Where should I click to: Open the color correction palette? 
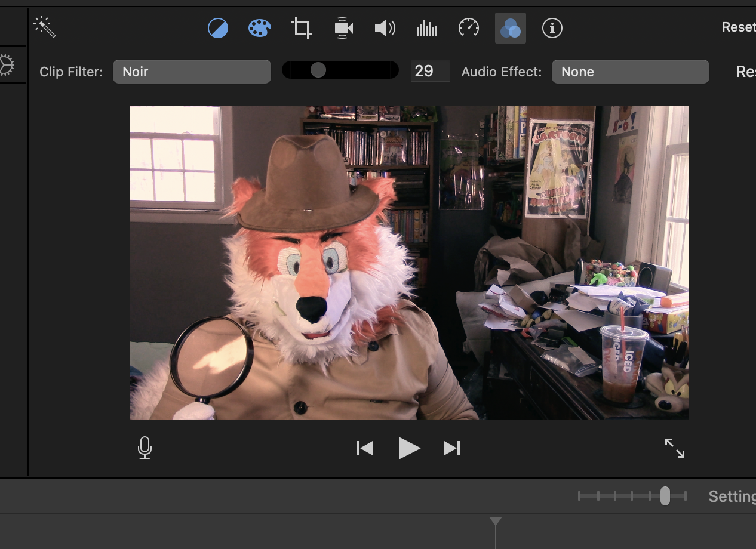tap(259, 28)
